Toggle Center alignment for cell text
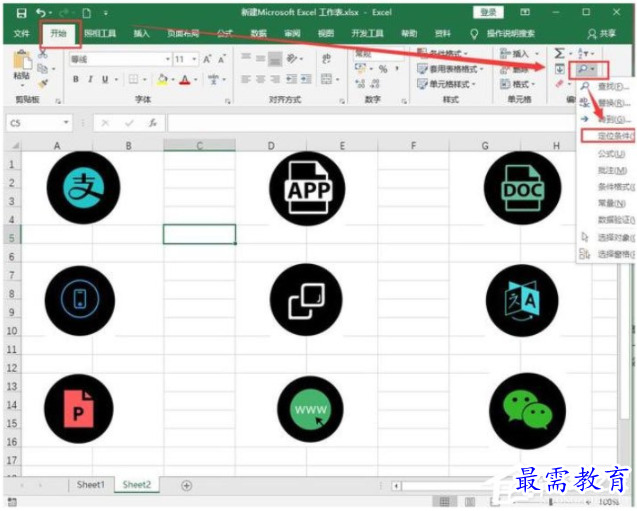Viewport: 637px width, 511px height. click(260, 79)
